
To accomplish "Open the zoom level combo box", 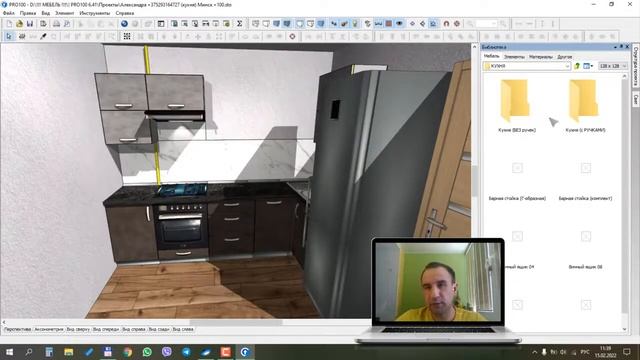I will [x=487, y=24].
